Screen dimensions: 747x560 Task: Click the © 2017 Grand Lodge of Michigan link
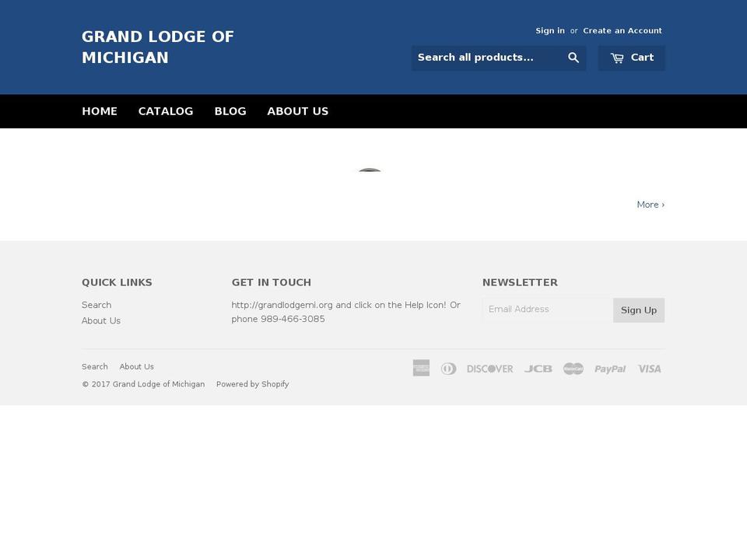(x=143, y=384)
